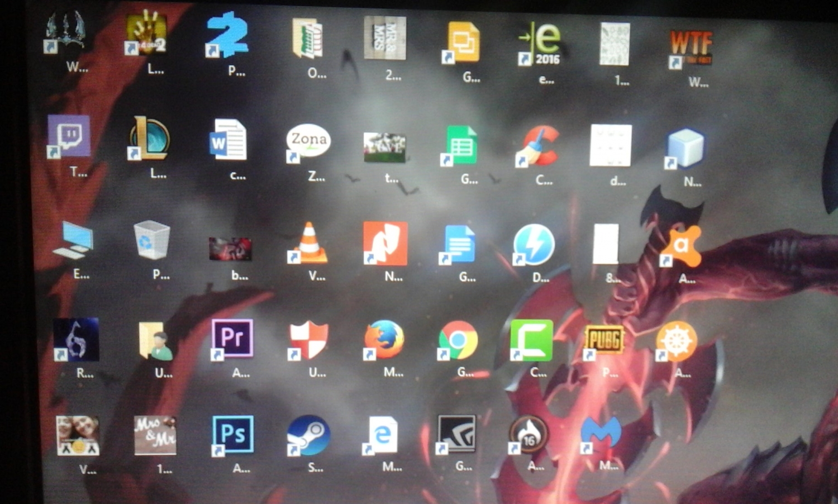Open the Word document icon
838x504 pixels.
coord(228,140)
